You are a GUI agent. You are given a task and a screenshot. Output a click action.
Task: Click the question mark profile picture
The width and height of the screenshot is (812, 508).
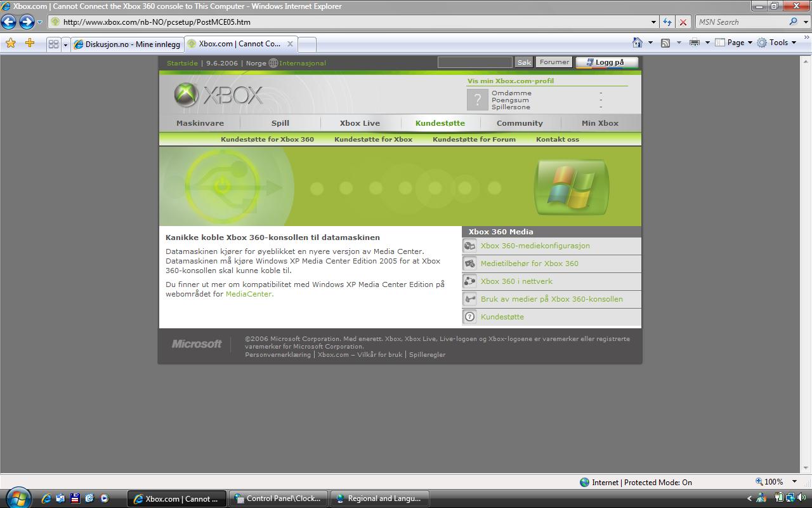point(477,100)
